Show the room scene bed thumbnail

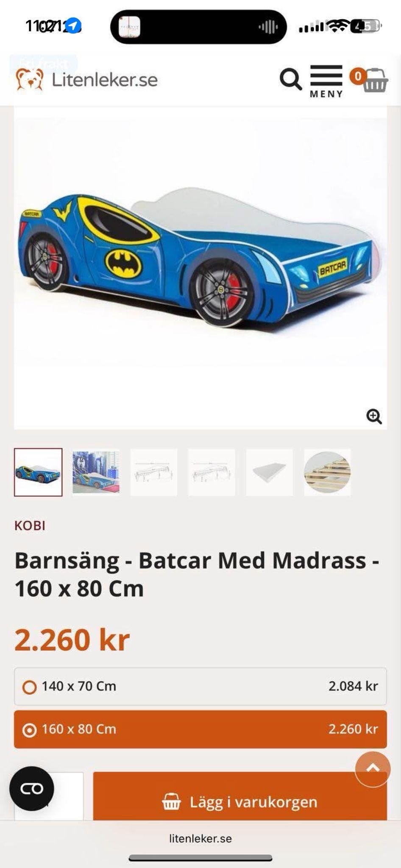point(96,472)
